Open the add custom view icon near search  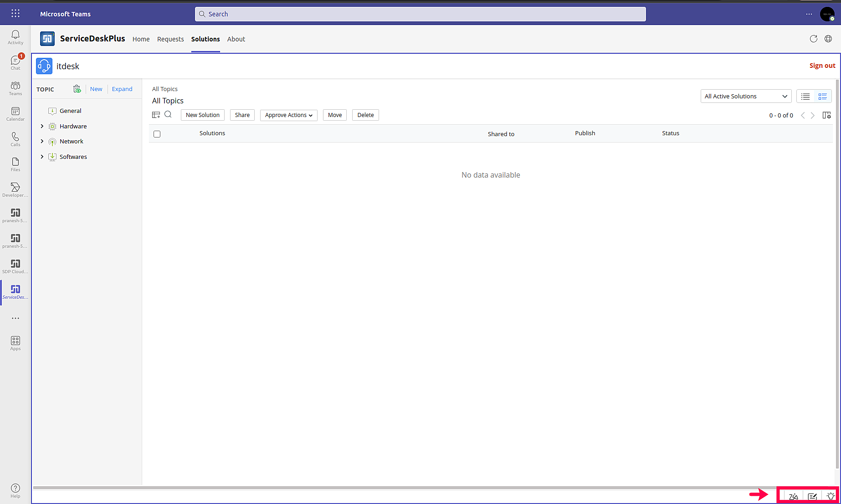point(156,114)
